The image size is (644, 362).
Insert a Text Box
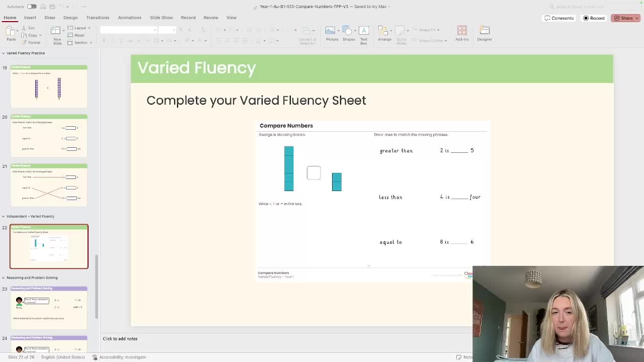363,35
